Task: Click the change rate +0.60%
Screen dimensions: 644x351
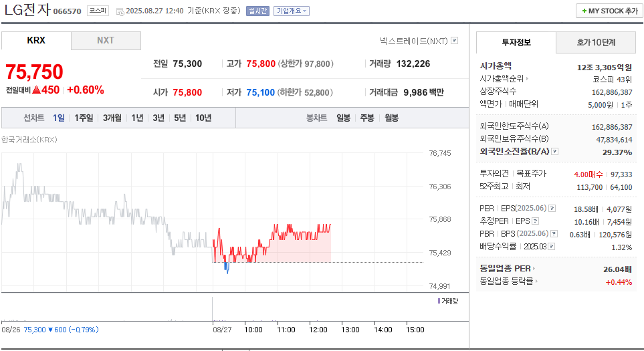Action: tap(86, 90)
